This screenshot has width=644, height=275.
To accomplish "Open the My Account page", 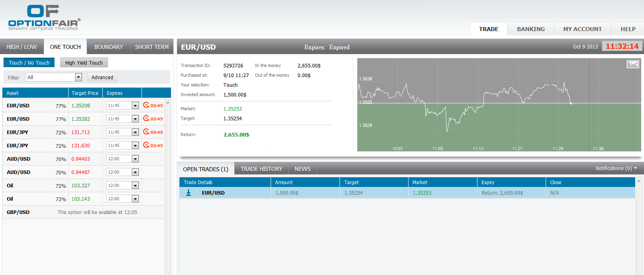I will coord(582,29).
